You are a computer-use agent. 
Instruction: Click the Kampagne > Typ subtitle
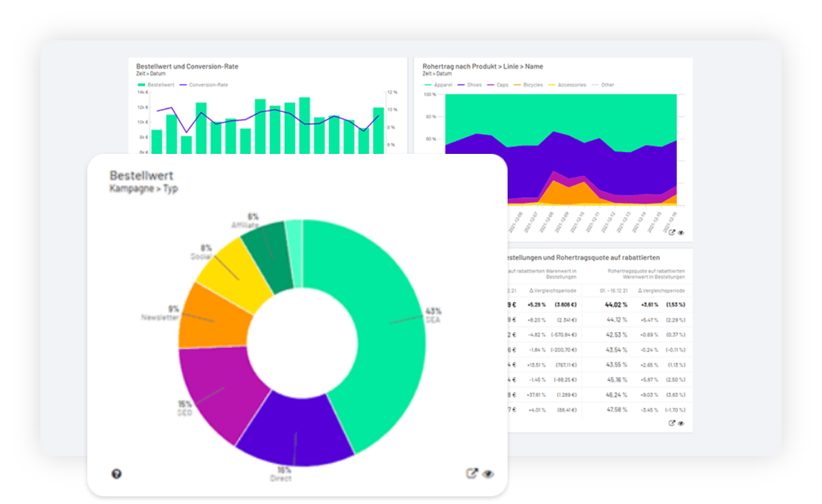tap(144, 189)
